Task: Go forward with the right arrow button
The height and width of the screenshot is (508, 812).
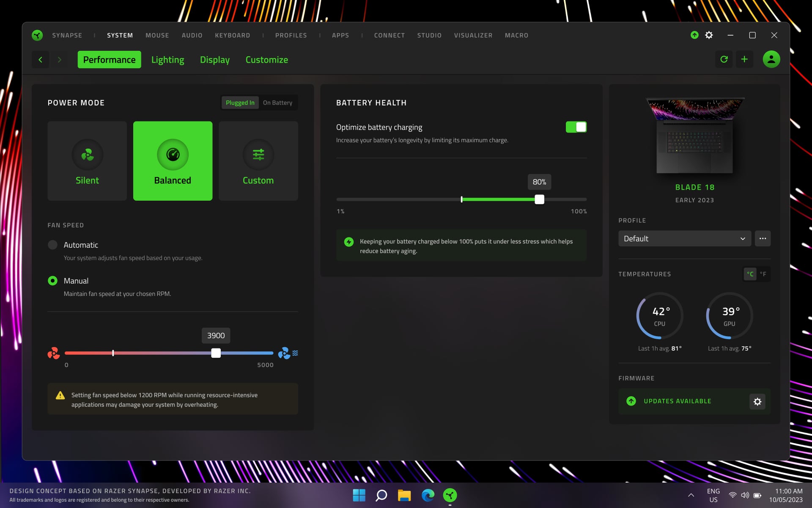Action: pos(60,60)
